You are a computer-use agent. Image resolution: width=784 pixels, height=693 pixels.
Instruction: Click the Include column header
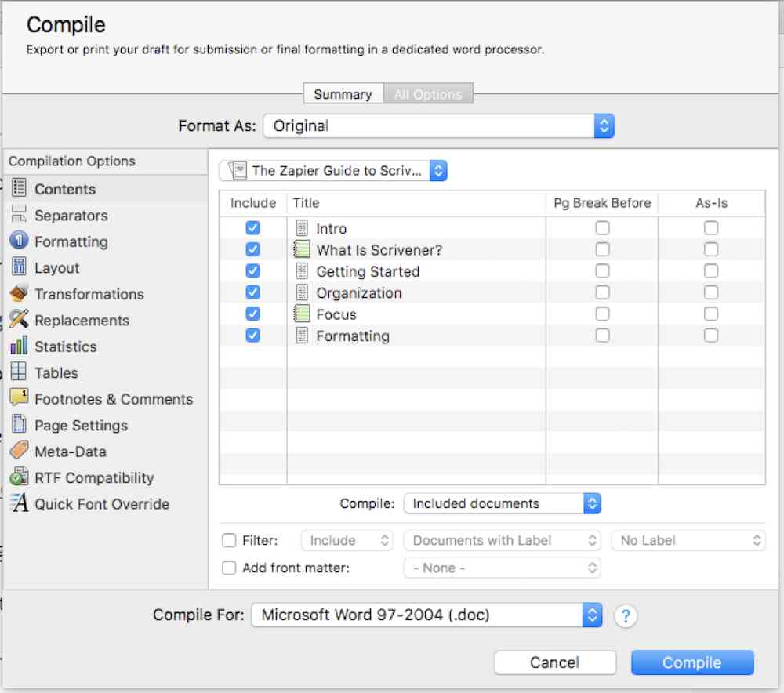coord(253,203)
